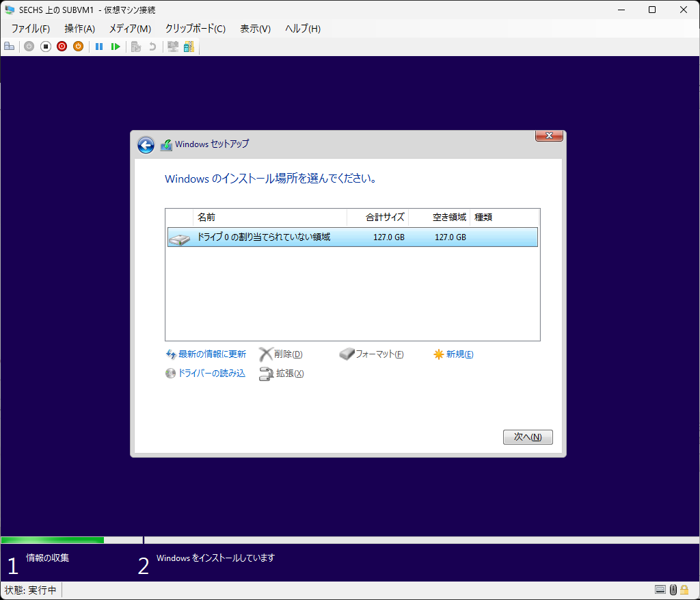
Task: Click the VM connection title bar icon
Action: [10, 10]
